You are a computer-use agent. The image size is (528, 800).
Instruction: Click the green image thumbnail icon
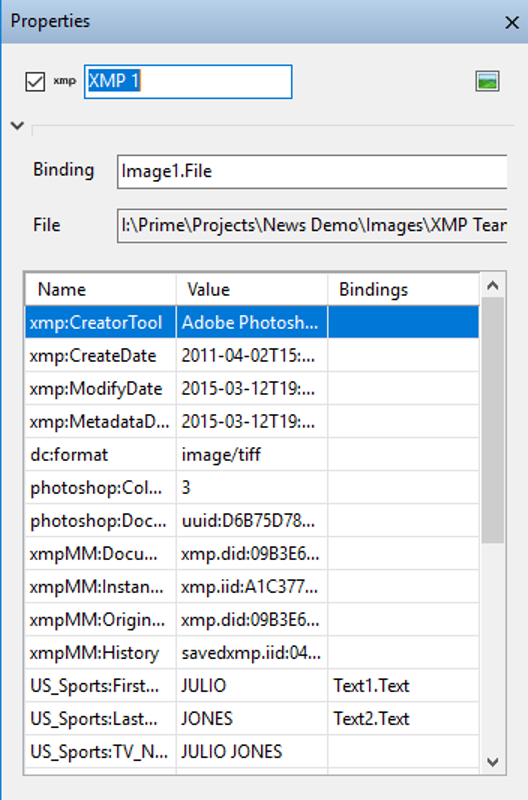(x=487, y=81)
